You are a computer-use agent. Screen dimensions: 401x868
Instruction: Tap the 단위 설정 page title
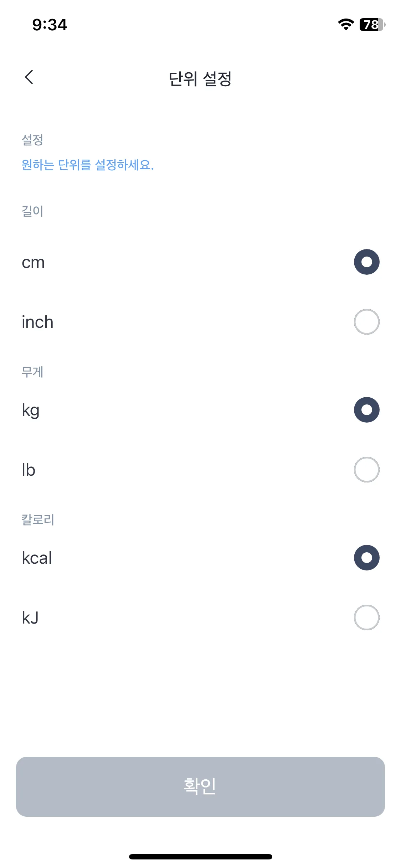(x=200, y=79)
